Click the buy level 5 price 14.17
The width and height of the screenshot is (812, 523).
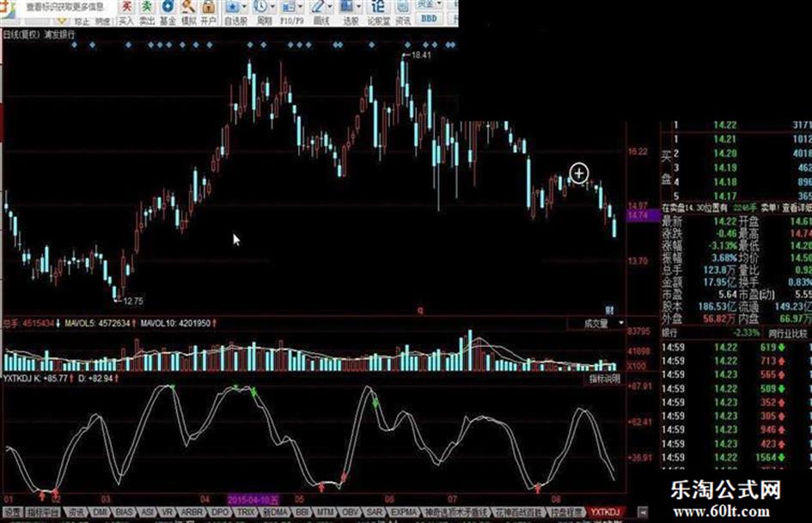[x=724, y=197]
